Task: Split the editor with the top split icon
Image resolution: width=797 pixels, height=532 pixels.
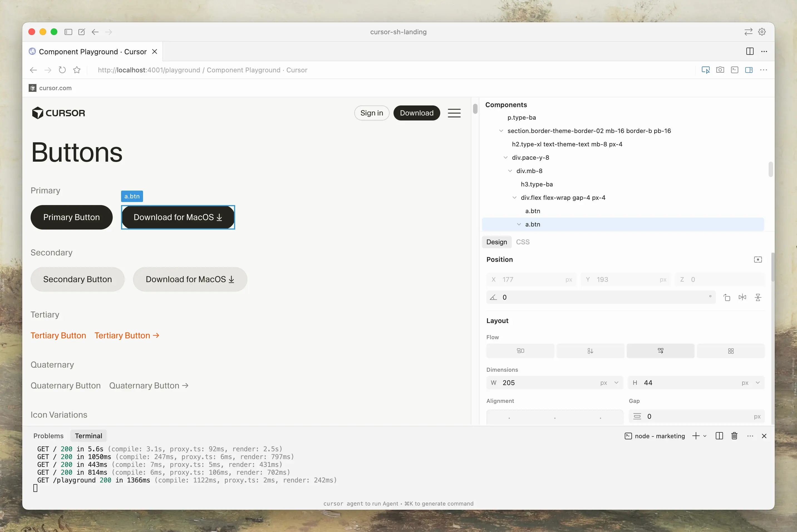Action: click(x=750, y=51)
